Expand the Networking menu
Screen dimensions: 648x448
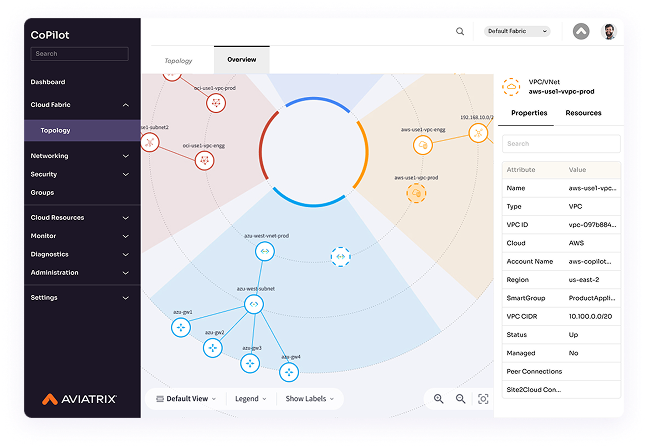(x=126, y=156)
